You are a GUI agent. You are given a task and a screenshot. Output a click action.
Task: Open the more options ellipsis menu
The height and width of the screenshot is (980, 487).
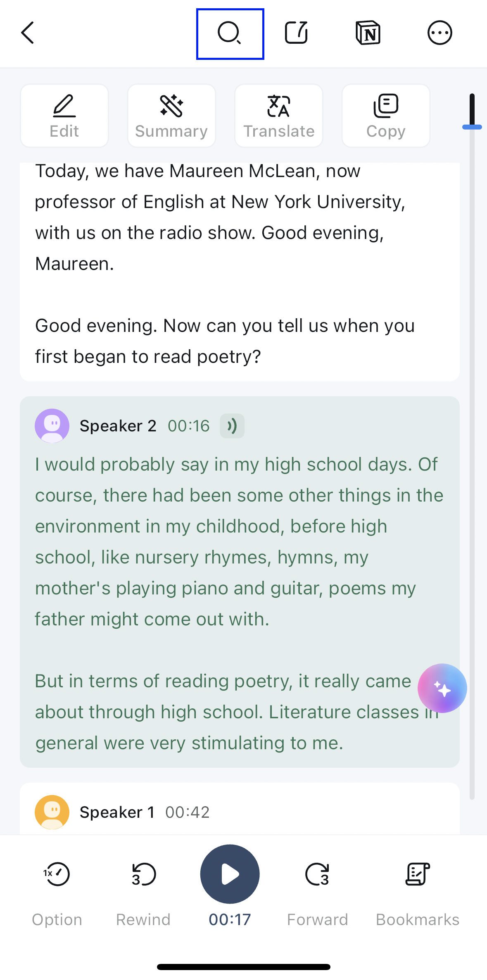coord(439,33)
